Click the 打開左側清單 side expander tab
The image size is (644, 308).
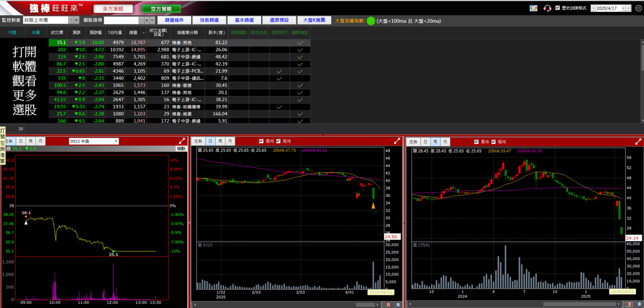(2, 145)
